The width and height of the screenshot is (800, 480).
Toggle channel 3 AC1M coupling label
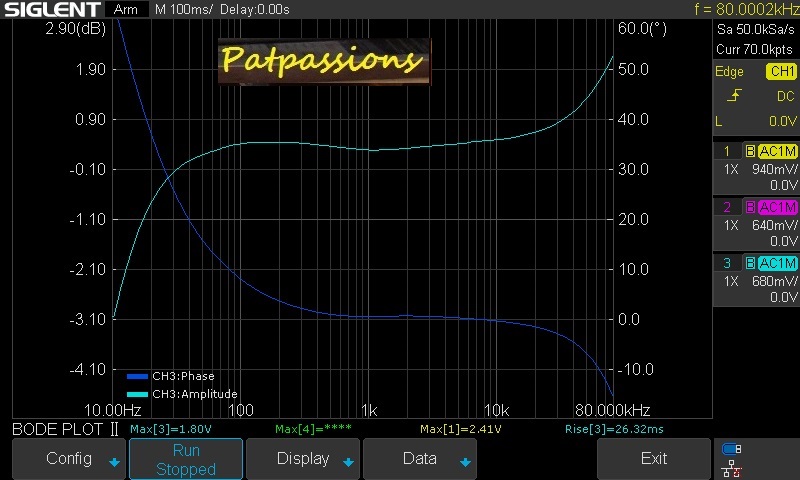777,263
